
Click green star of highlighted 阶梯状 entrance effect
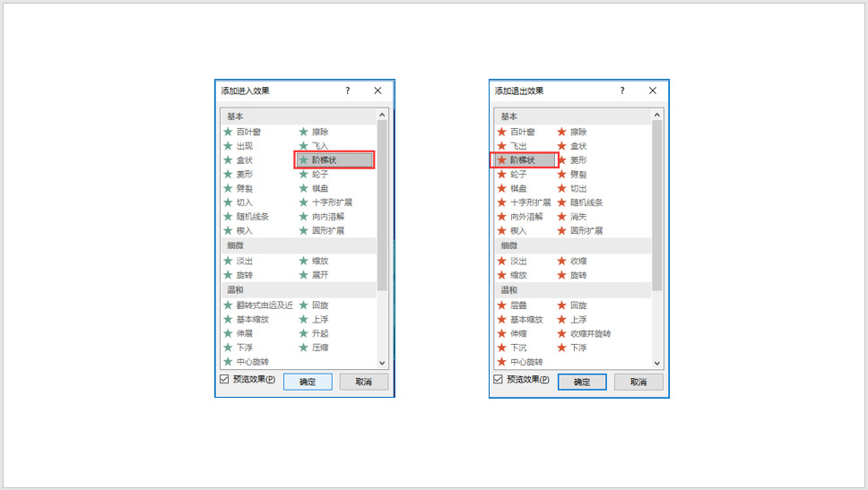(303, 159)
